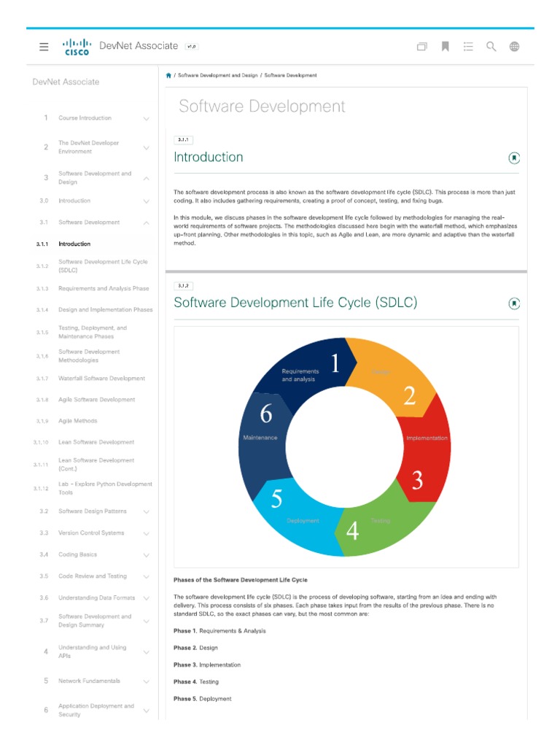The width and height of the screenshot is (560, 747).
Task: Expand Coding Basics chevron
Action: (146, 555)
